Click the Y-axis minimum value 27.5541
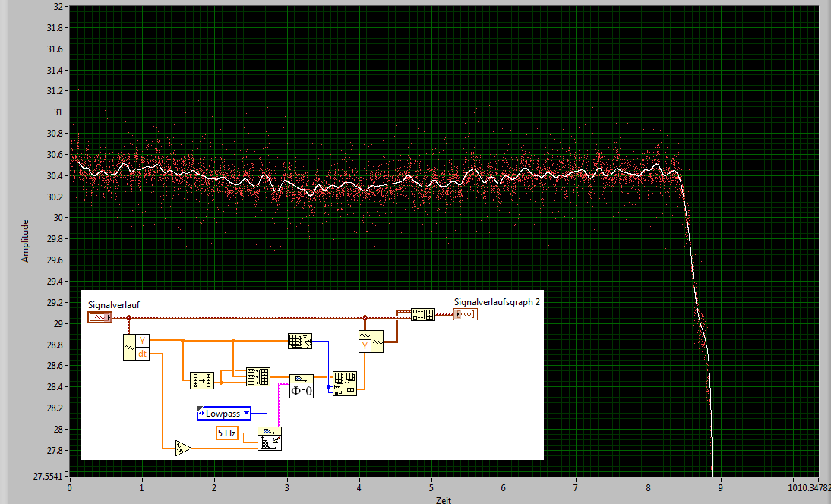 (48, 477)
